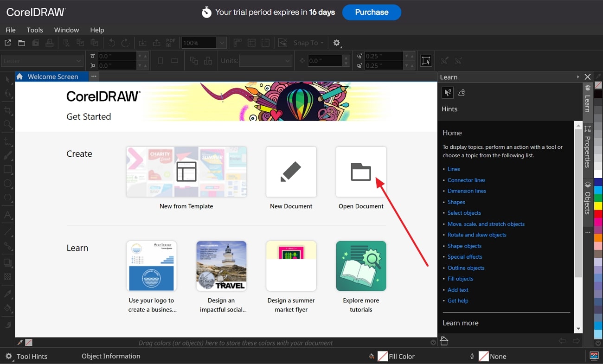603x364 pixels.
Task: Click the Import icon in toolbar
Action: [x=143, y=43]
